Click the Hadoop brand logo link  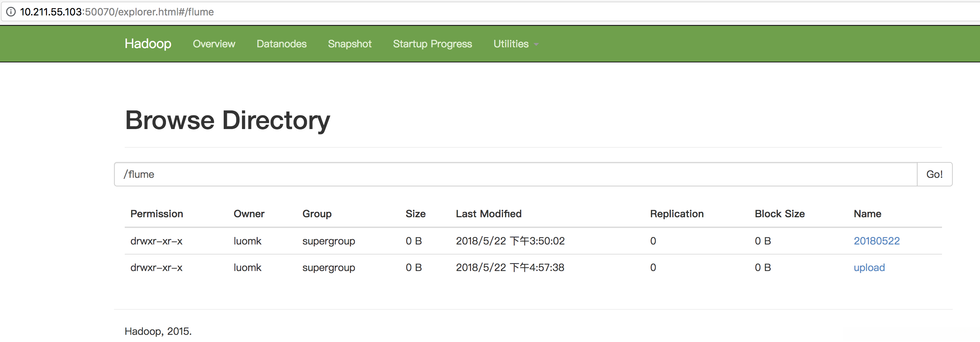coord(148,44)
